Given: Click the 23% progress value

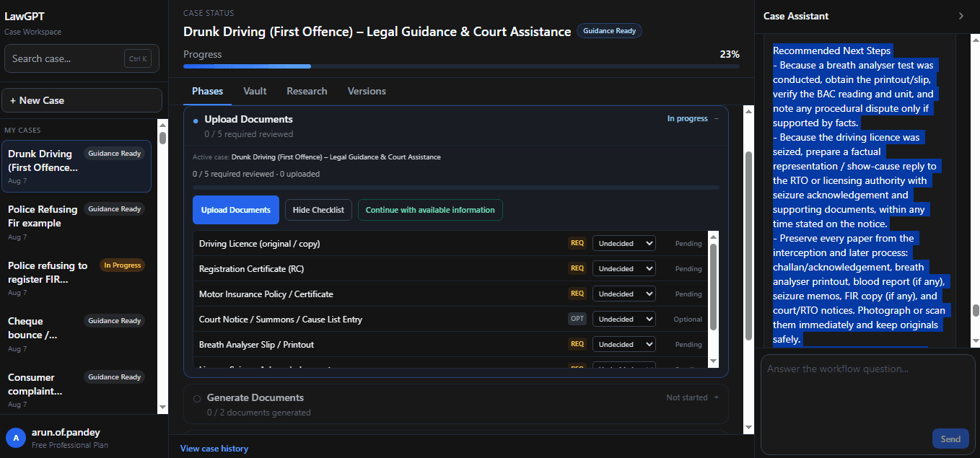Looking at the screenshot, I should tap(730, 54).
